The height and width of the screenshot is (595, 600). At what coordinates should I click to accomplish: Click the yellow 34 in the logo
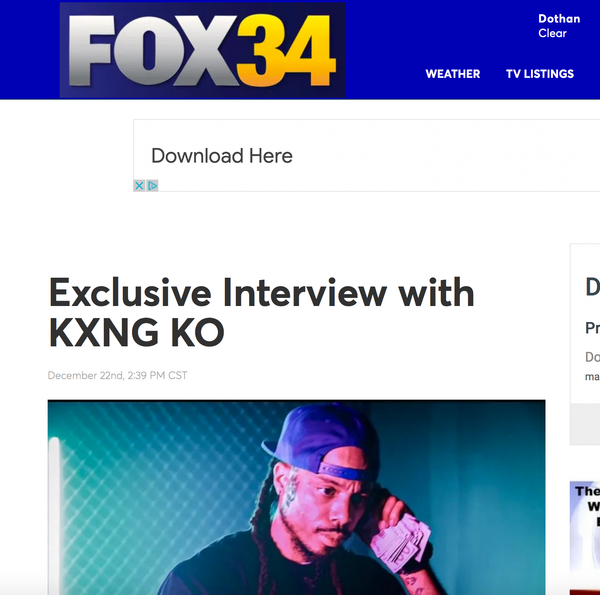tap(286, 50)
